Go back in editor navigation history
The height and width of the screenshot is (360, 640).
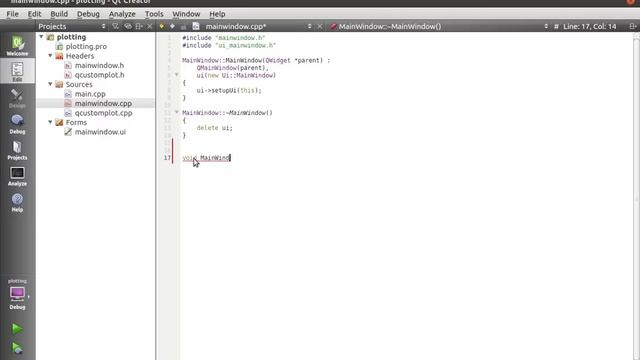162,26
